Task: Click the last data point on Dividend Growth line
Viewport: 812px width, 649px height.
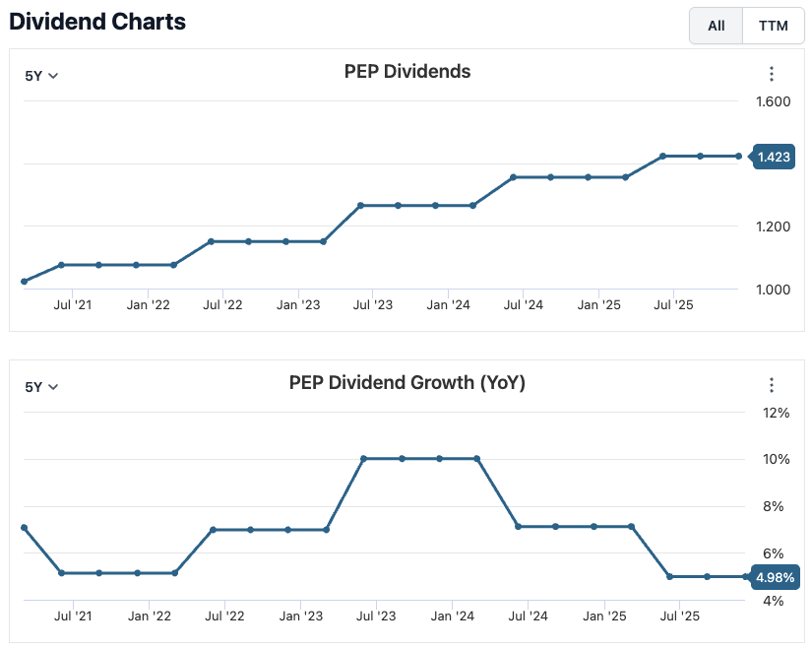Action: tap(745, 576)
